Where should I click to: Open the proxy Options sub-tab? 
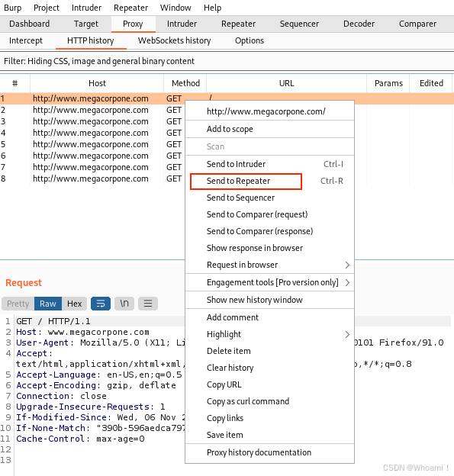coord(250,40)
